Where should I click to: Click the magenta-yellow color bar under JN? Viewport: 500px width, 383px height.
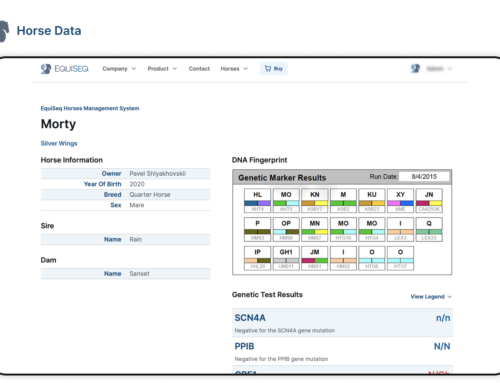[x=429, y=203]
